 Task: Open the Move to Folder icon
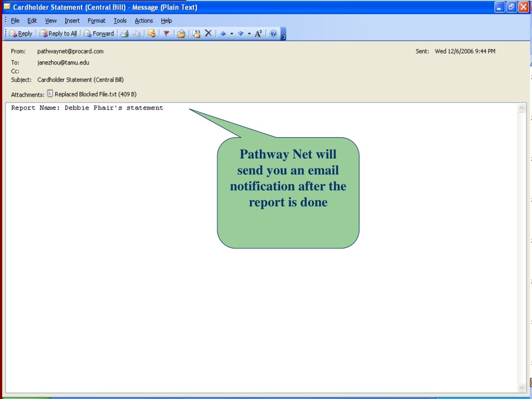pyautogui.click(x=181, y=33)
